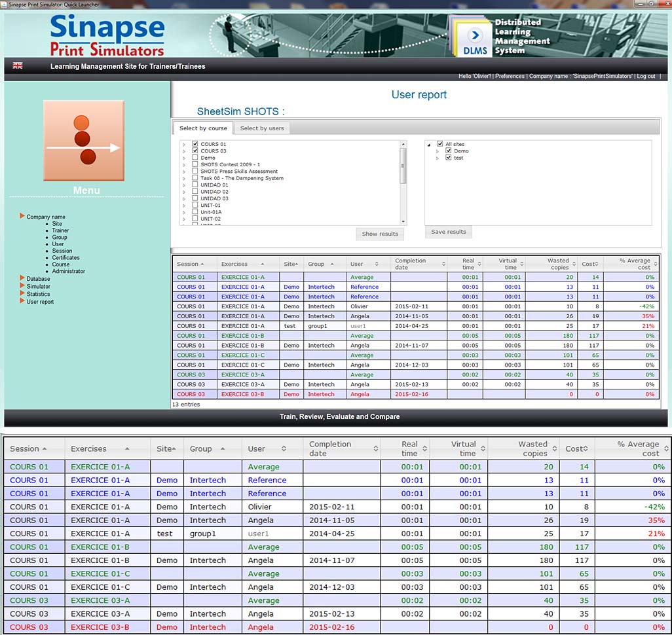Image resolution: width=672 pixels, height=635 pixels.
Task: Uncheck the COURS 03 checkbox
Action: coord(195,151)
